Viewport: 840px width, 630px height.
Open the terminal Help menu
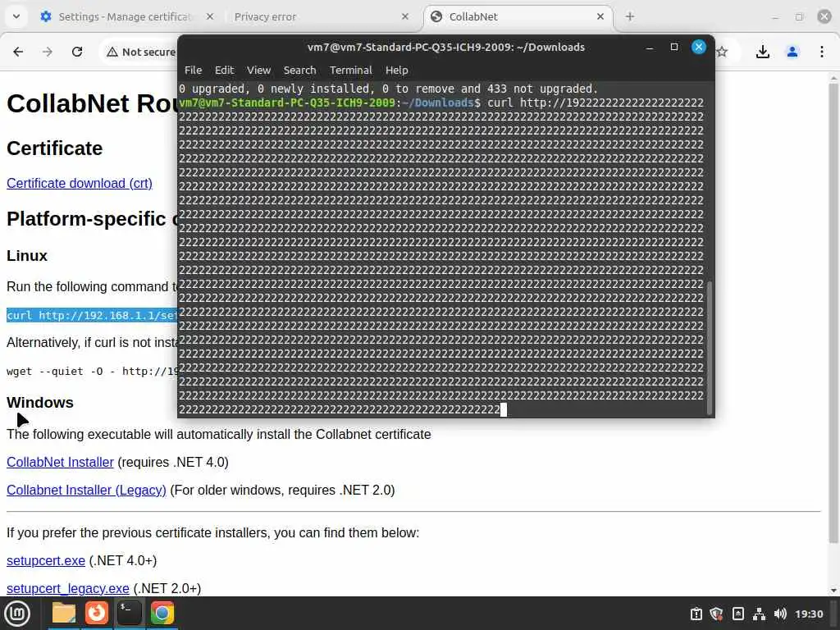(x=396, y=71)
